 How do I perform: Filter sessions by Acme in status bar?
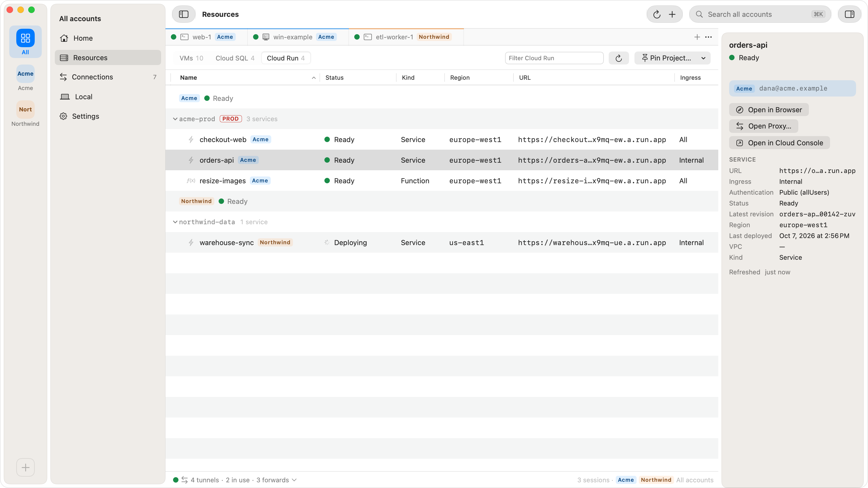point(626,480)
